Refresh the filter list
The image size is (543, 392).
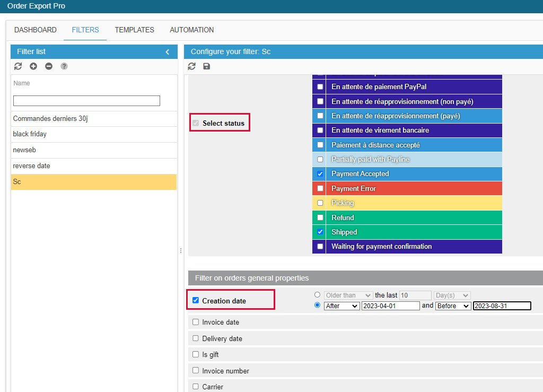point(18,66)
